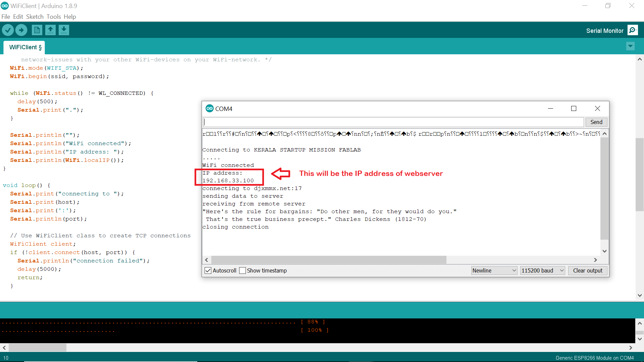Open the Sketch menu

tap(35, 17)
